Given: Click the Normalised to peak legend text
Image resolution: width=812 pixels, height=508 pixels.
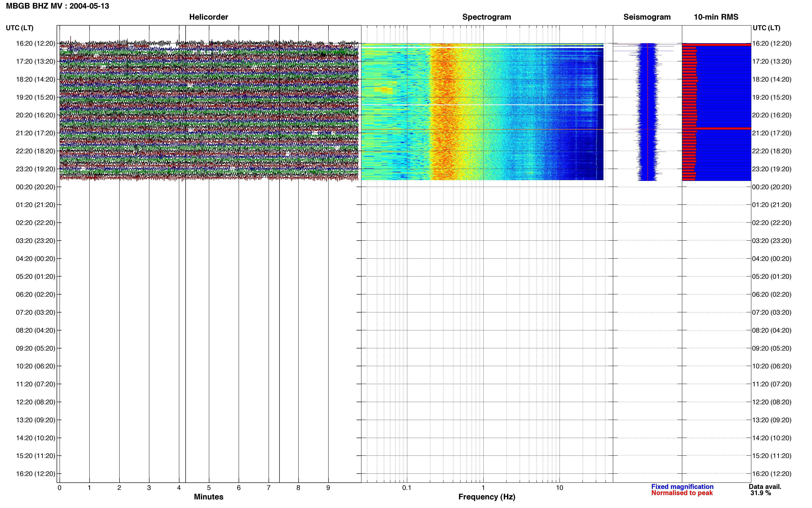Looking at the screenshot, I should coord(682,493).
